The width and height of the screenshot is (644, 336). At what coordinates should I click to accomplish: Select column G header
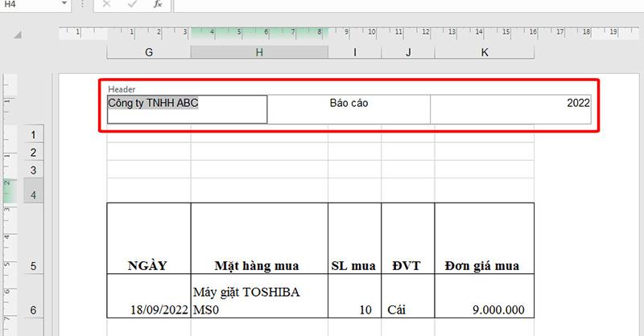[149, 52]
